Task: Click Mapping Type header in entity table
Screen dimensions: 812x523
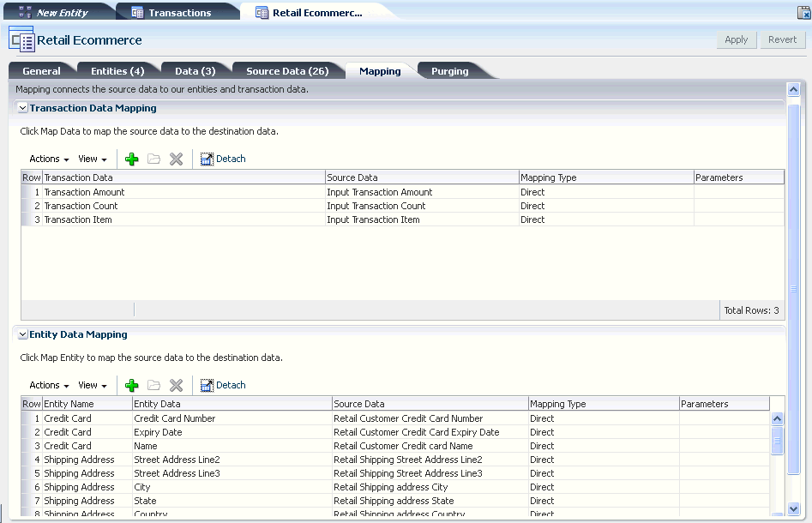Action: (x=604, y=404)
